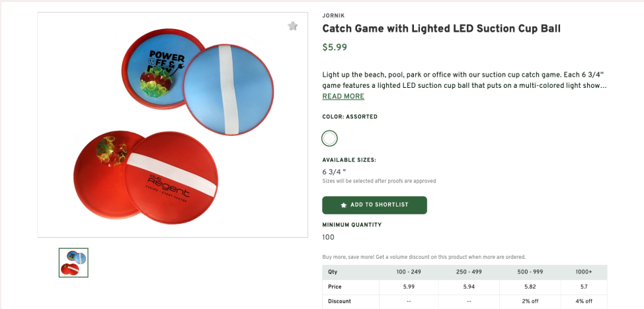Open the Jornik brand link
Screen dimensions: 644x309
(x=333, y=15)
